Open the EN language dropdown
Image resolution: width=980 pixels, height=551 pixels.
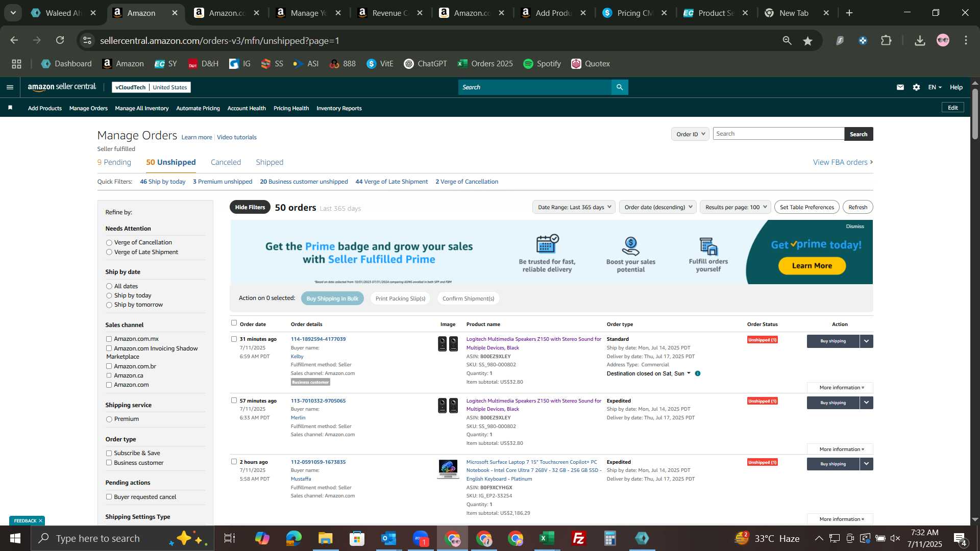[935, 87]
